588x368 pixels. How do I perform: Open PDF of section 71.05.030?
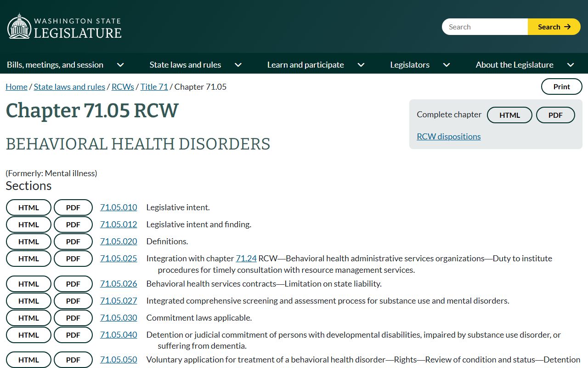pos(73,318)
